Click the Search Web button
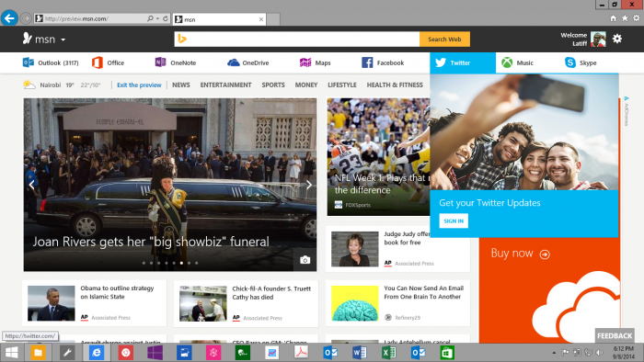The width and height of the screenshot is (644, 362). pyautogui.click(x=444, y=40)
